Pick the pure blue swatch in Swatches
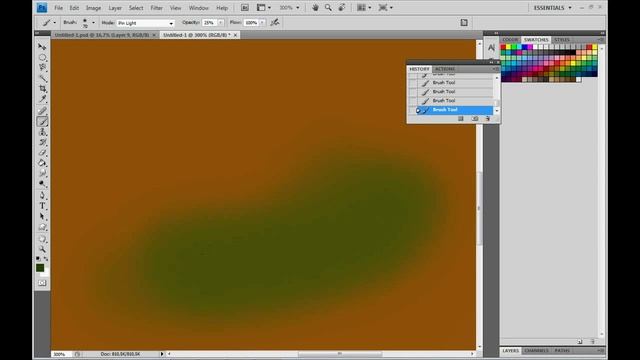The image size is (640, 360). [x=524, y=47]
